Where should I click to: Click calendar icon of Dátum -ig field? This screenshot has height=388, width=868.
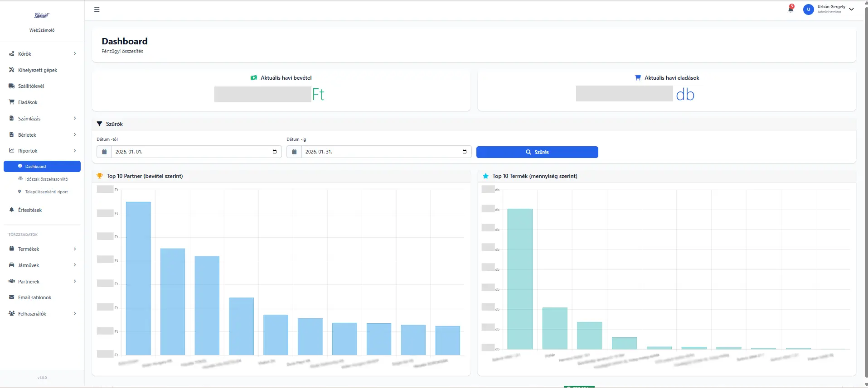[294, 152]
